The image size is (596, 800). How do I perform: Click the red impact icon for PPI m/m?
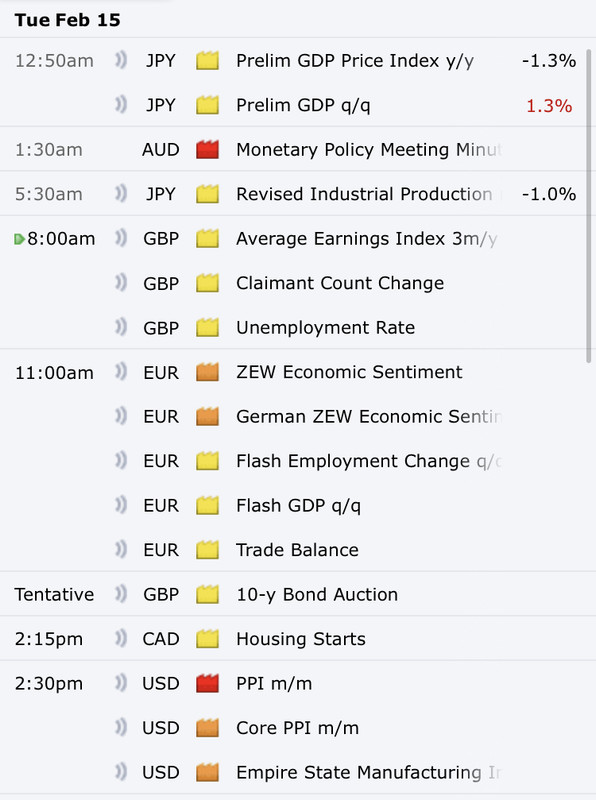click(x=207, y=683)
